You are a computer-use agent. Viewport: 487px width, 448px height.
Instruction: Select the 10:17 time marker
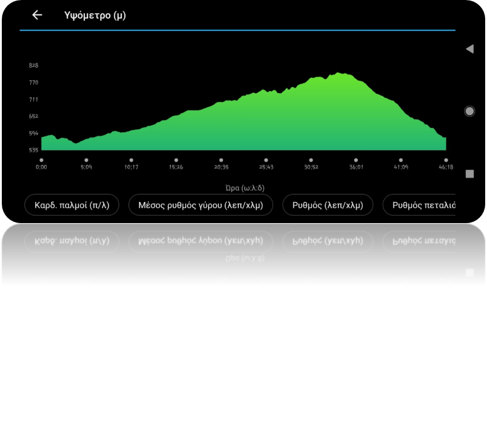131,164
